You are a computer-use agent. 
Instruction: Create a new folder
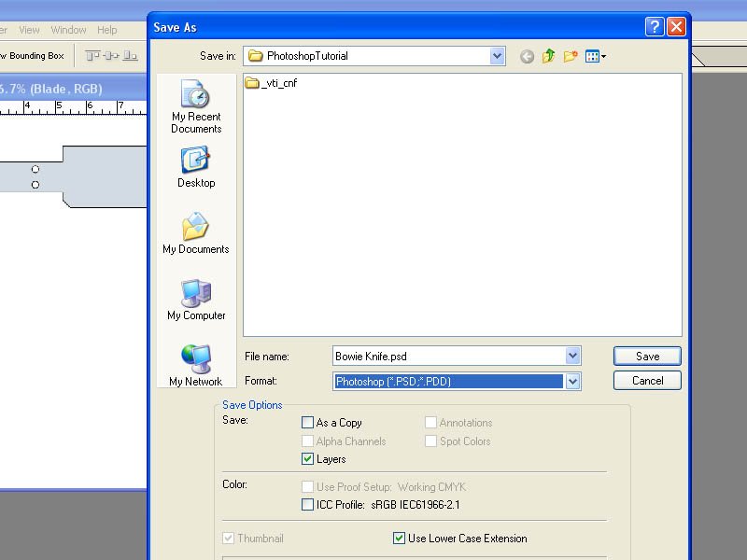click(571, 56)
